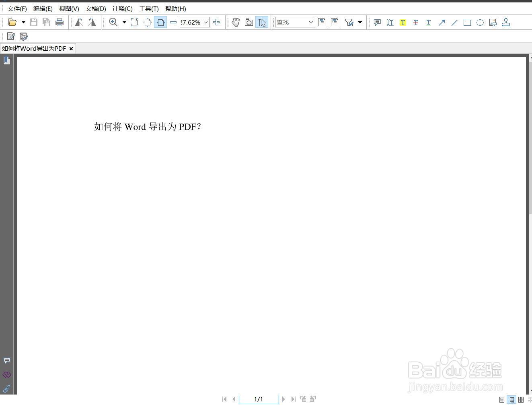Image resolution: width=532 pixels, height=405 pixels.
Task: Select the Rectangle drawing tool
Action: point(467,23)
